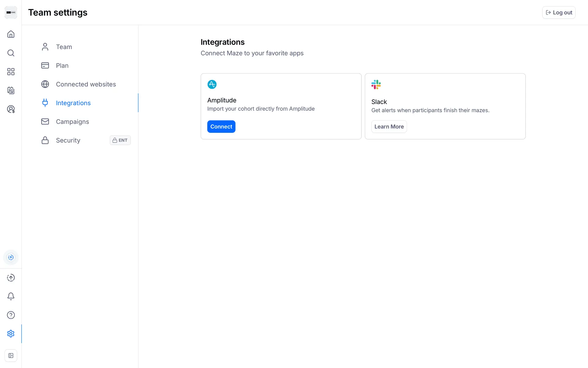Open the Plan settings section
The image size is (588, 368).
click(x=62, y=66)
